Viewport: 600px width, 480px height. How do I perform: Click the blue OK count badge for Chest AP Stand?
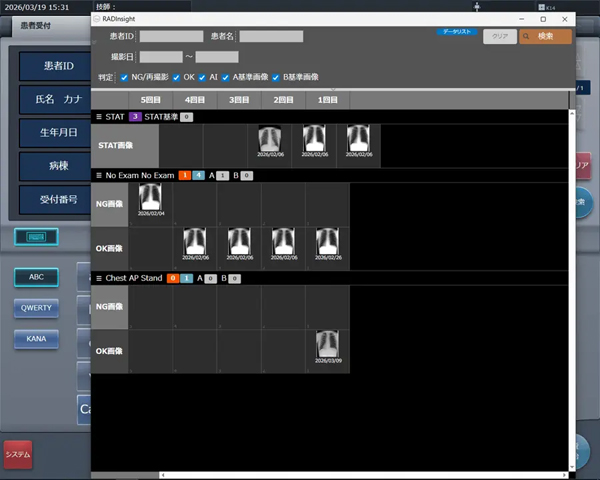[x=187, y=278]
